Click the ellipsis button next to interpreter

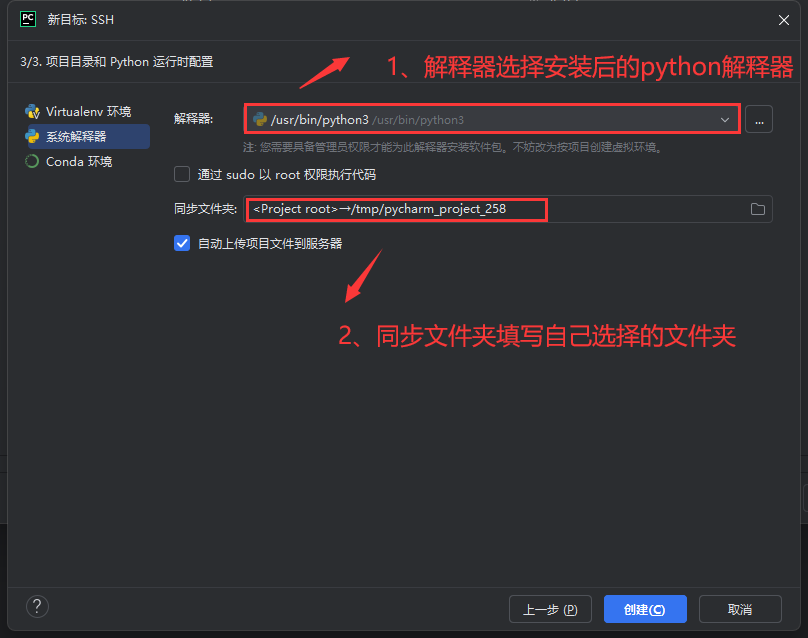tap(759, 120)
